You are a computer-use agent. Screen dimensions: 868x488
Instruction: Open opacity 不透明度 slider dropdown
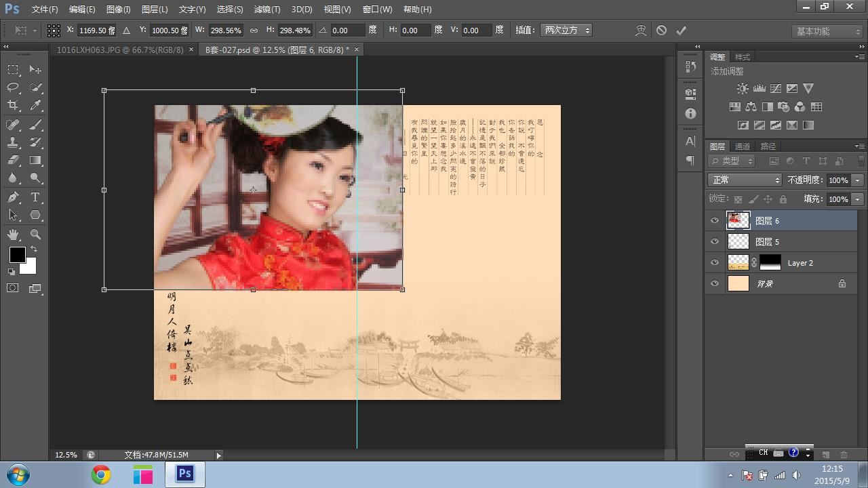point(858,180)
